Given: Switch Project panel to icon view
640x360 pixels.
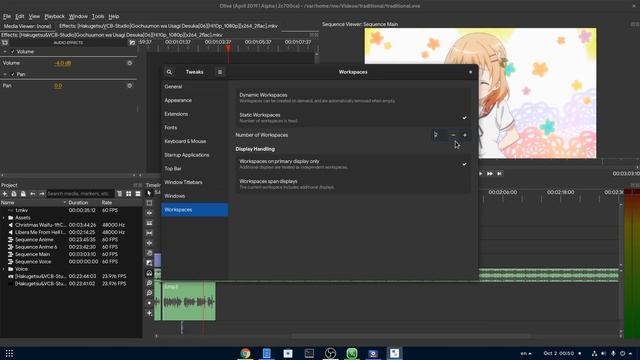Looking at the screenshot, I should [129, 193].
